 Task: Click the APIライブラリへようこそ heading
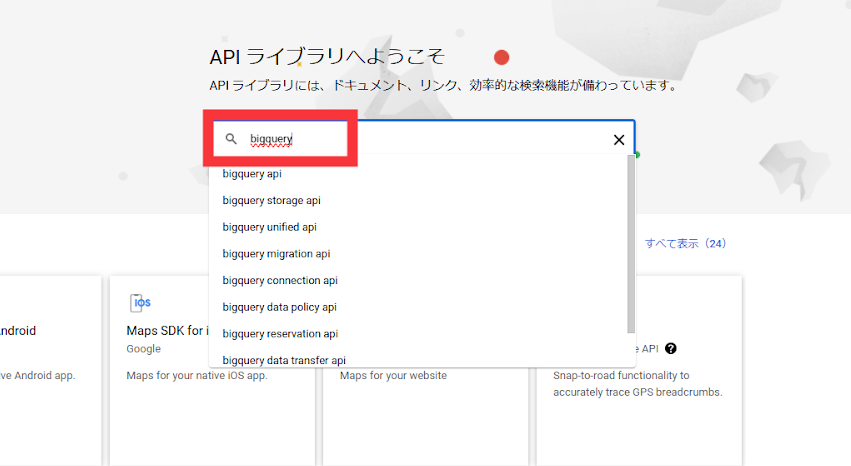[x=327, y=57]
